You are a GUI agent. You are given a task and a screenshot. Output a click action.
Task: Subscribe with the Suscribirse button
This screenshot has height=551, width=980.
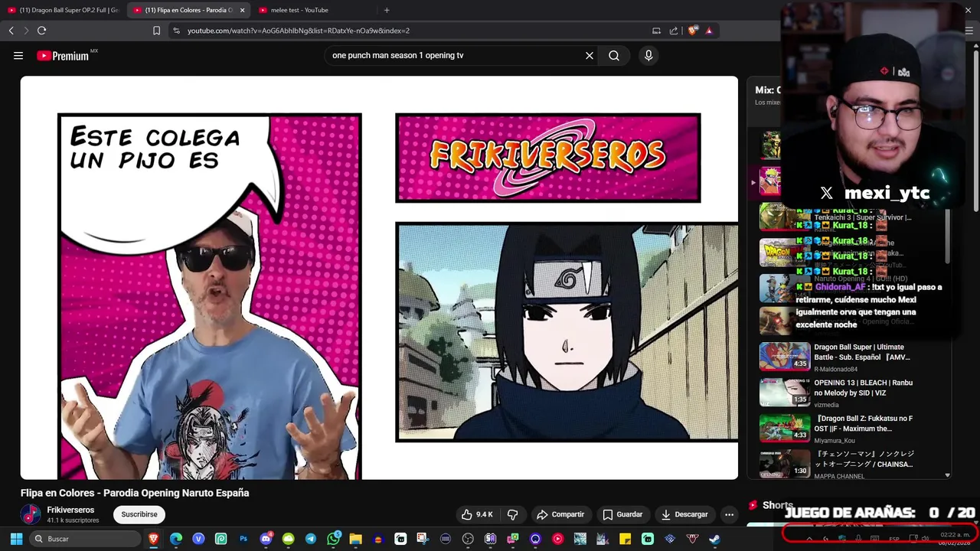[139, 514]
